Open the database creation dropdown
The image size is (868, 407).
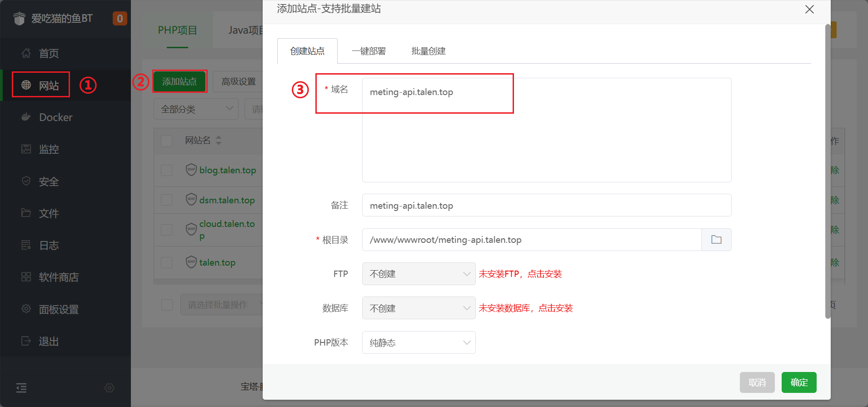click(x=419, y=308)
